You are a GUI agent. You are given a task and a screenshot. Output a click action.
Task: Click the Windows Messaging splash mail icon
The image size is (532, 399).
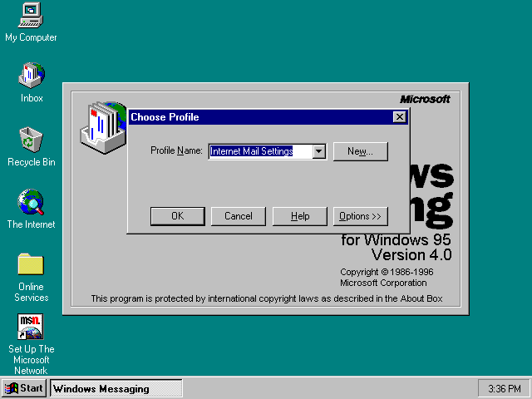(103, 127)
